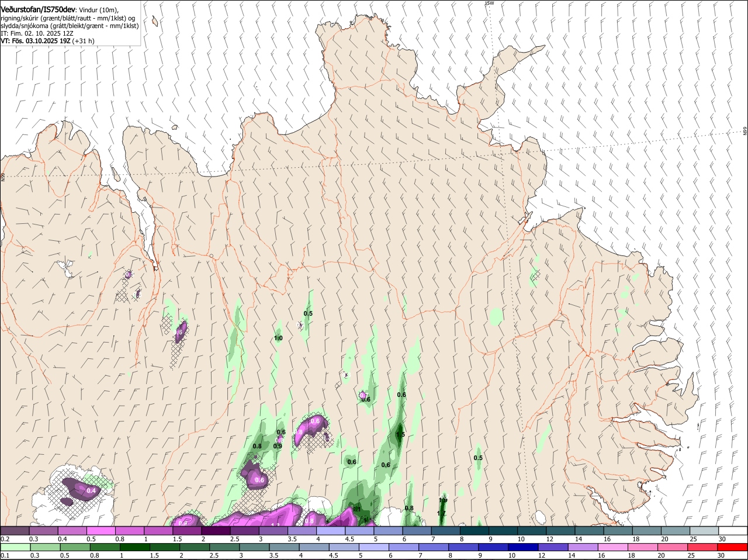
Task: Click the 0.4 value inside the purple snow patch
Action: (x=91, y=491)
